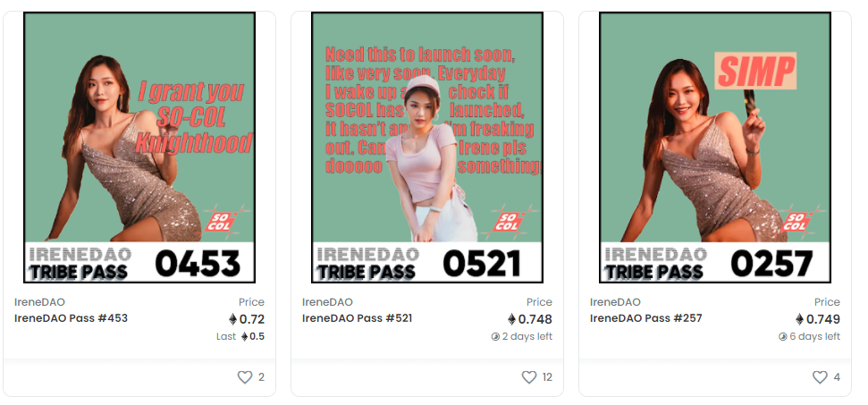Click the 12 favorites count on #521
Screen dimensions: 868x405
[547, 377]
